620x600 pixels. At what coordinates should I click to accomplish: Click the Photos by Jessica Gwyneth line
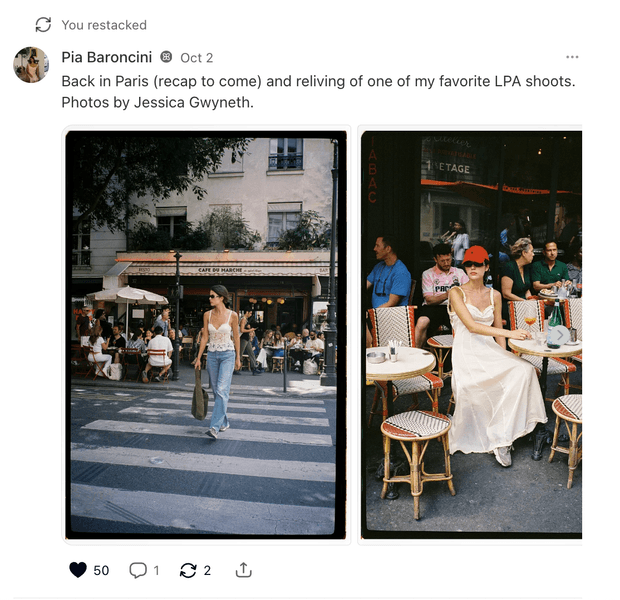[157, 102]
